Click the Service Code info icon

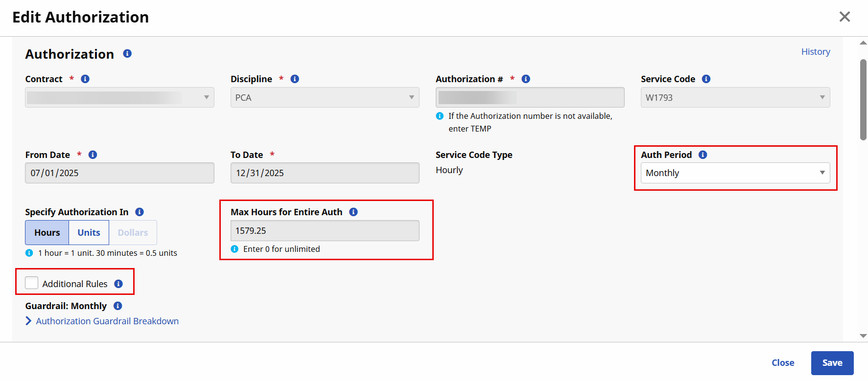706,79
